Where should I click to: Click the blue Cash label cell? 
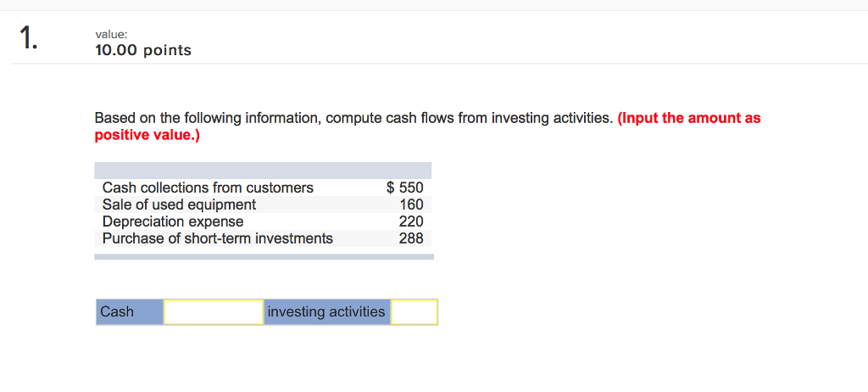(x=129, y=311)
